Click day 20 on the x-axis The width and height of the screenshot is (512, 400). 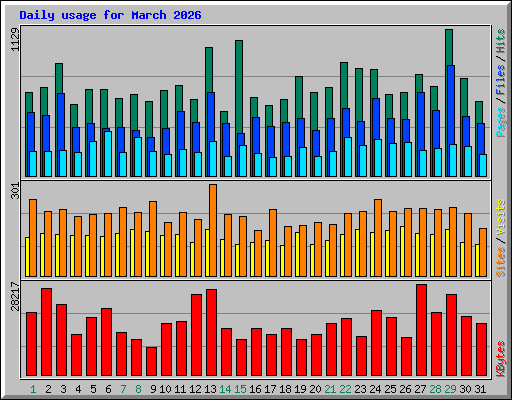[x=315, y=389]
